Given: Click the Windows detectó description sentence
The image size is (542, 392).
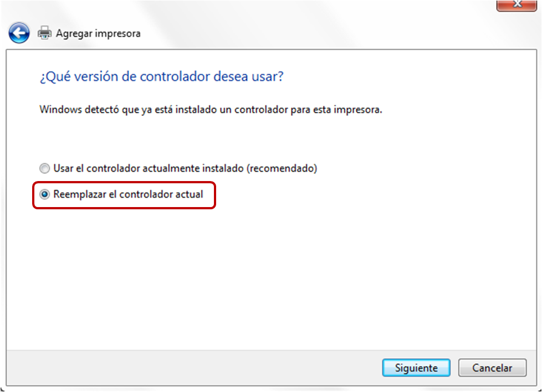Looking at the screenshot, I should coord(211,110).
